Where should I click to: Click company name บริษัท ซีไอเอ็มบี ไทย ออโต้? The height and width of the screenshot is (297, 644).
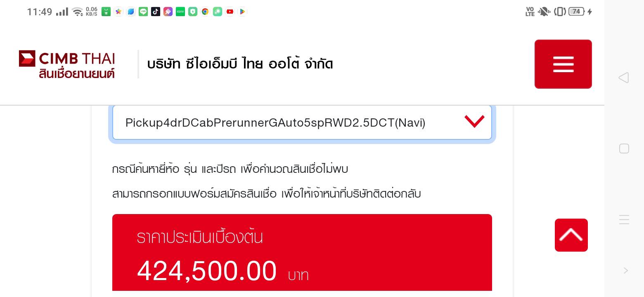[240, 64]
